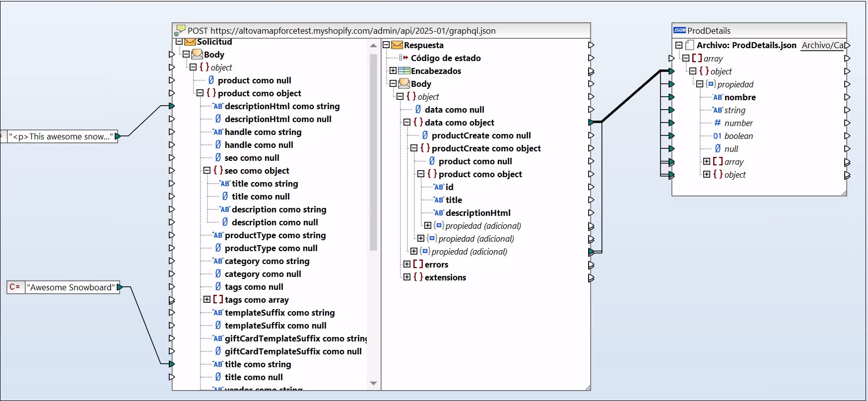Image resolution: width=868 pixels, height=401 pixels.
Task: Click the web service icon beside POST title
Action: pyautogui.click(x=180, y=30)
